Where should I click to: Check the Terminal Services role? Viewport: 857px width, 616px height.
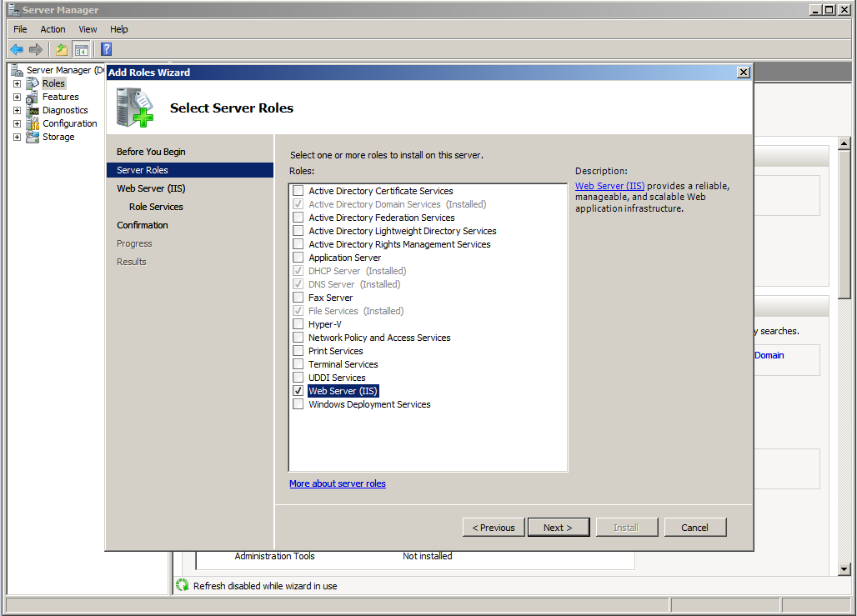[x=298, y=364]
